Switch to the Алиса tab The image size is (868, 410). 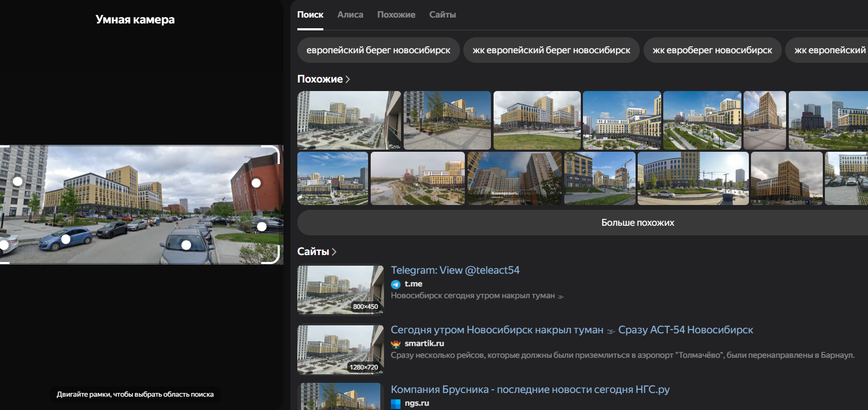click(350, 15)
